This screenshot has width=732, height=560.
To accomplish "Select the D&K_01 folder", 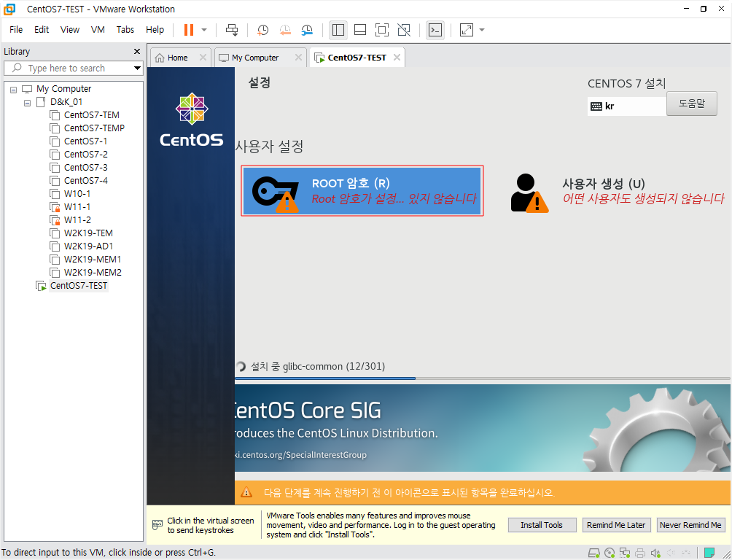I will 66,102.
